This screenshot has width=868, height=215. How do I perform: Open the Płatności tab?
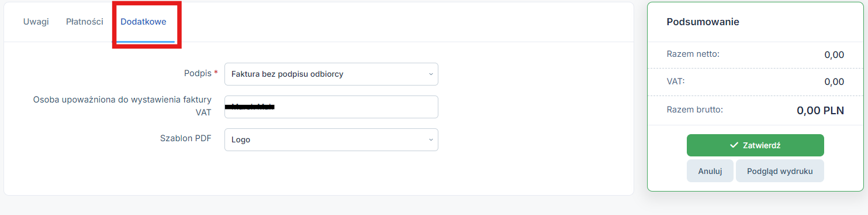(x=85, y=22)
